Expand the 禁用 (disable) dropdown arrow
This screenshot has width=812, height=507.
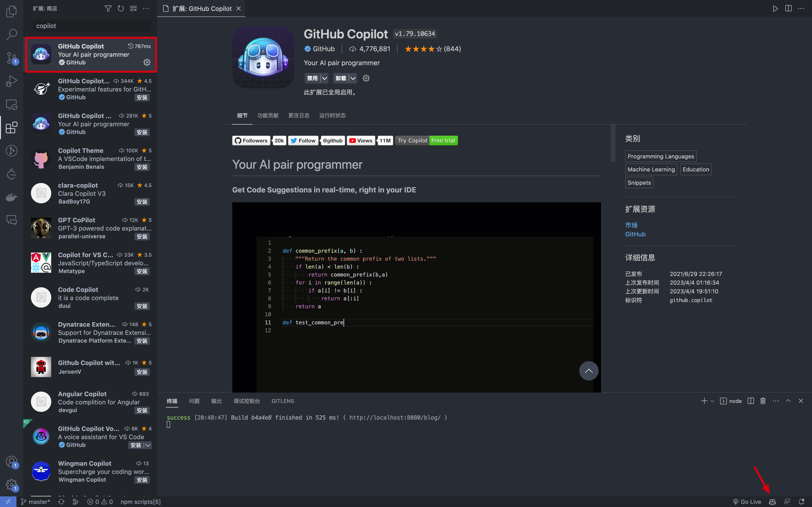click(324, 78)
